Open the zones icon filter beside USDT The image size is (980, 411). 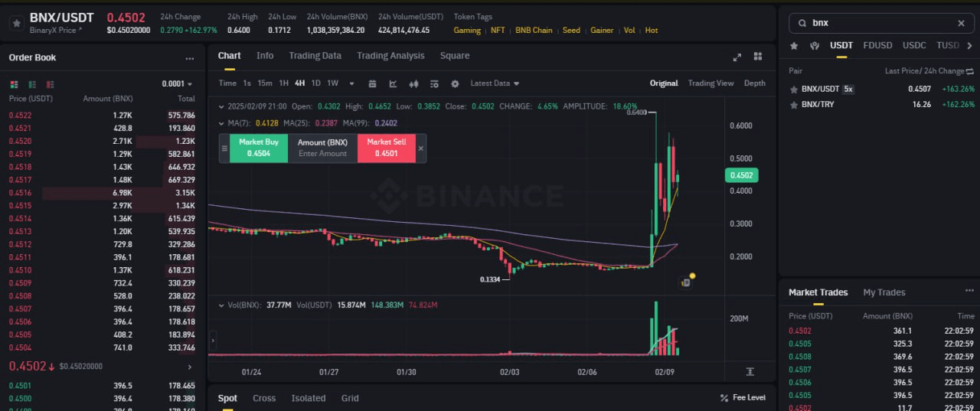816,46
